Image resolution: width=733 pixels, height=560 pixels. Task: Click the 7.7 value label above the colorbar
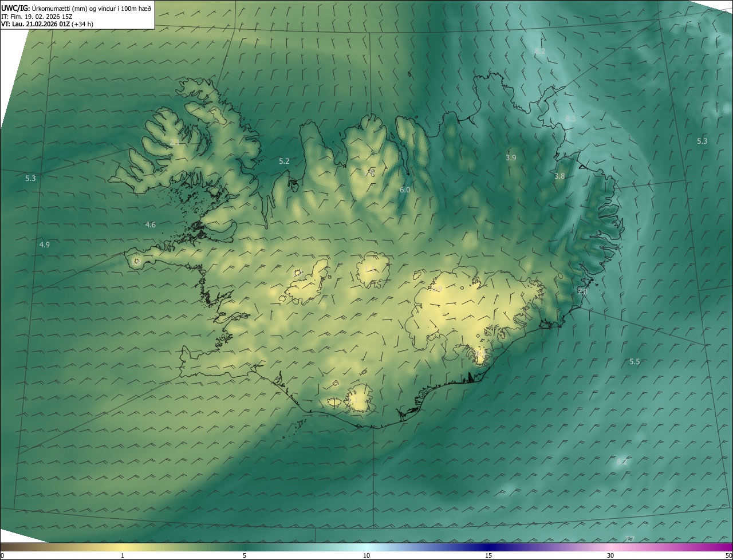click(x=630, y=538)
